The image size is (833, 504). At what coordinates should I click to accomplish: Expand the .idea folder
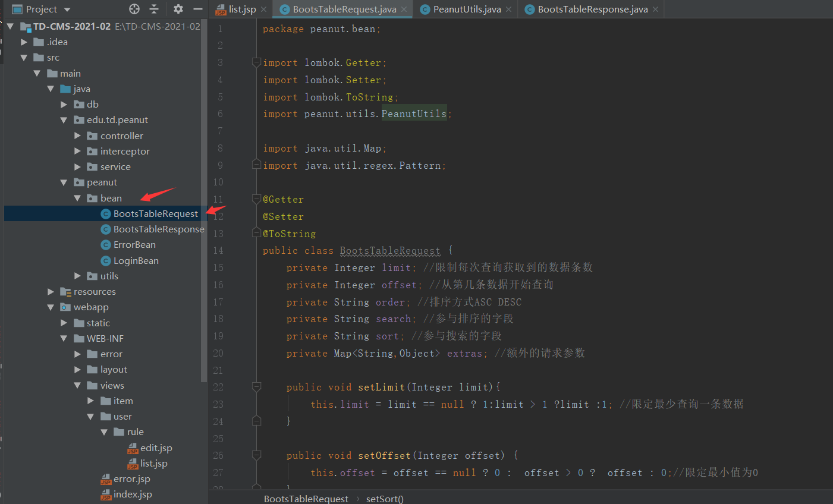pos(24,42)
